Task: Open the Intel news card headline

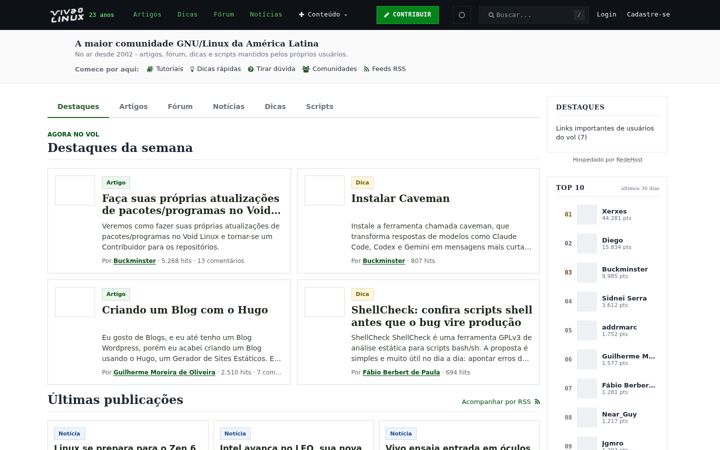Action: (x=291, y=447)
